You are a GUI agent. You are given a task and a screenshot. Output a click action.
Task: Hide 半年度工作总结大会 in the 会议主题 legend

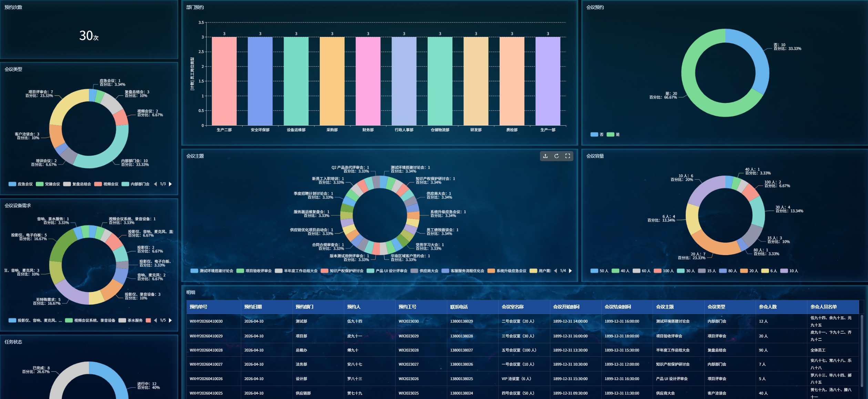pos(296,271)
